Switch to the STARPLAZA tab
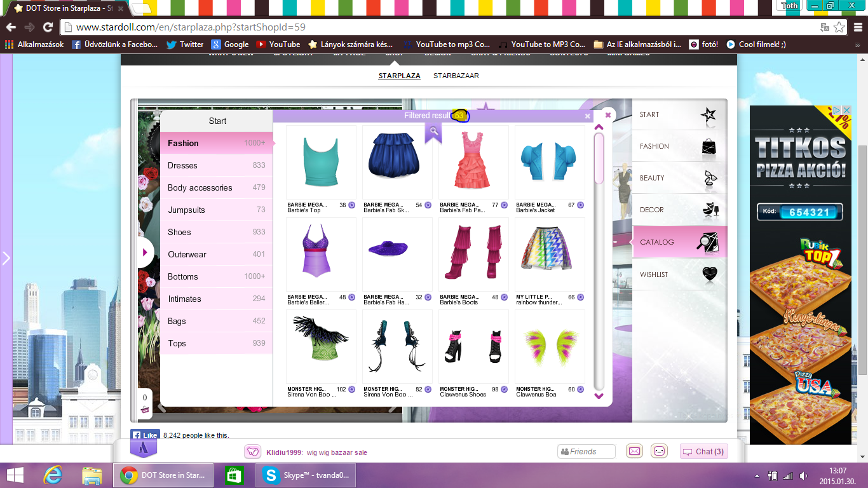 click(x=399, y=76)
